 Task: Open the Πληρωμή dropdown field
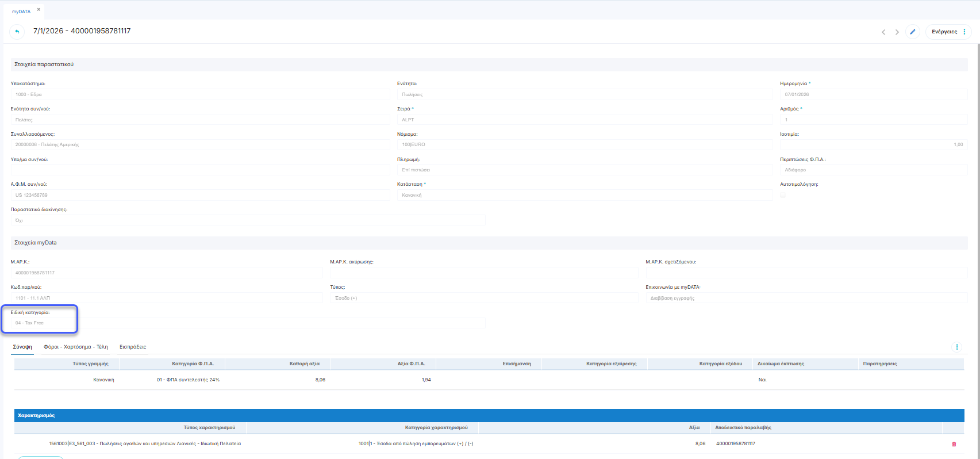pyautogui.click(x=584, y=170)
